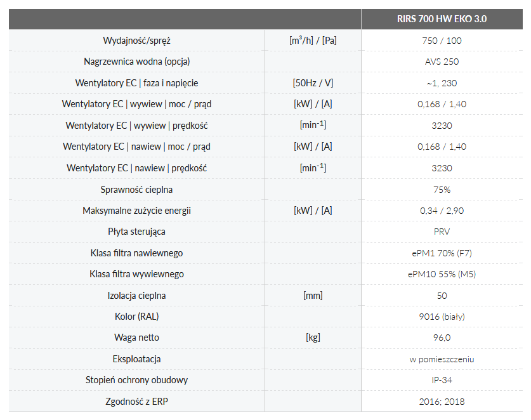Click the [50Hz / V] unit cell
The image size is (531, 420).
coord(313,83)
